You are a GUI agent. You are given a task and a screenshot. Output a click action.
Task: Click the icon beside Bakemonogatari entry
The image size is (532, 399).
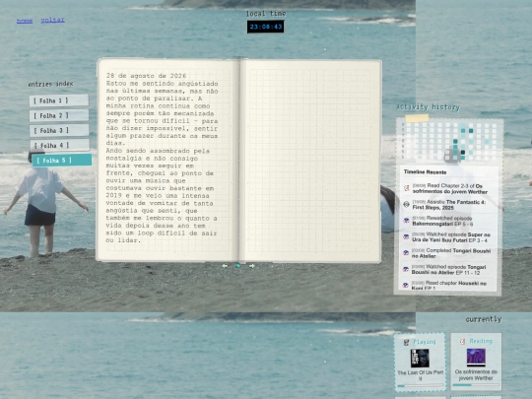click(406, 221)
